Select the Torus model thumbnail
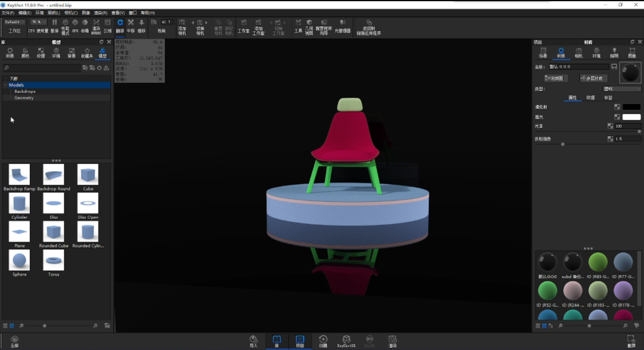 [54, 263]
